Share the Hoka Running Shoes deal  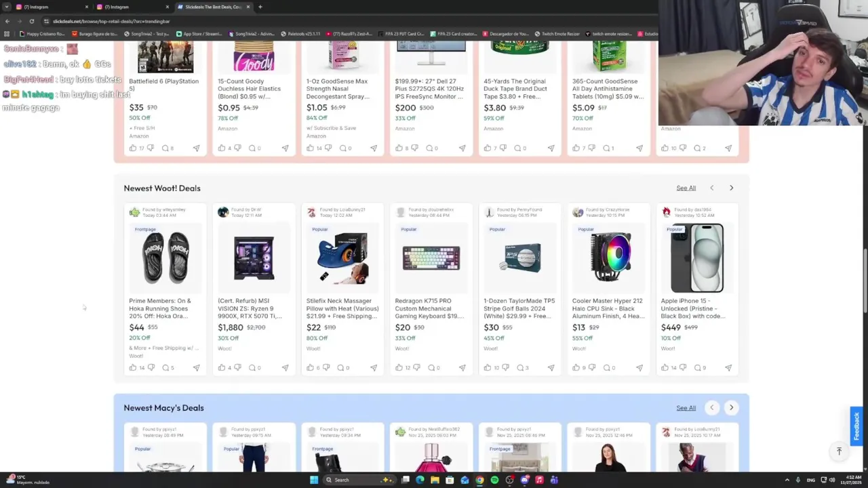tap(196, 367)
